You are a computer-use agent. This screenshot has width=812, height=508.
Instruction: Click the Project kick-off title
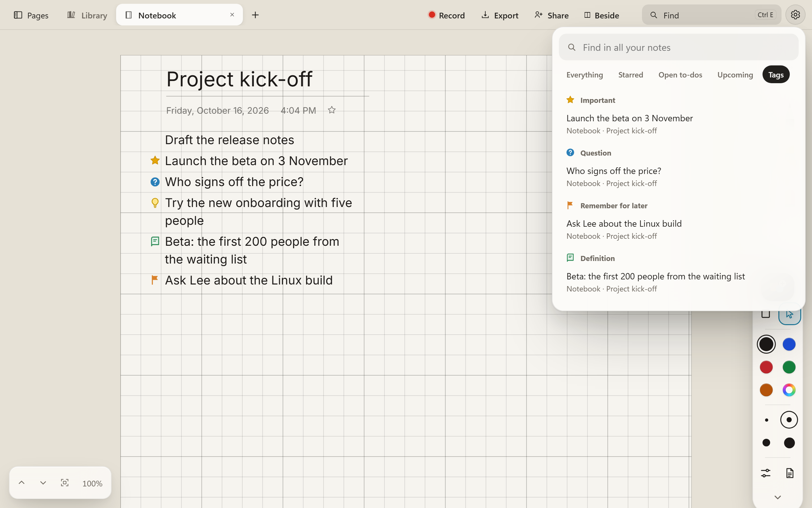pos(239,79)
